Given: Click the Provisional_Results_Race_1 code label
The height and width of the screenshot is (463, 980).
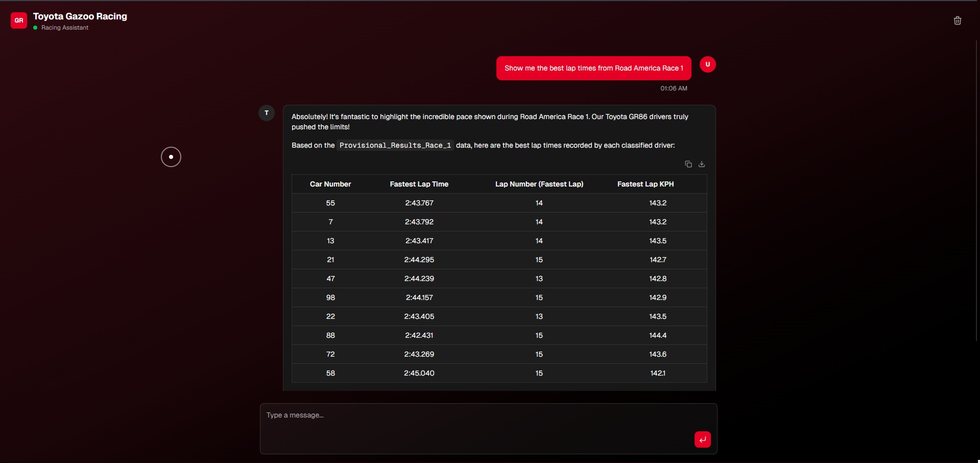Looking at the screenshot, I should click(x=395, y=146).
